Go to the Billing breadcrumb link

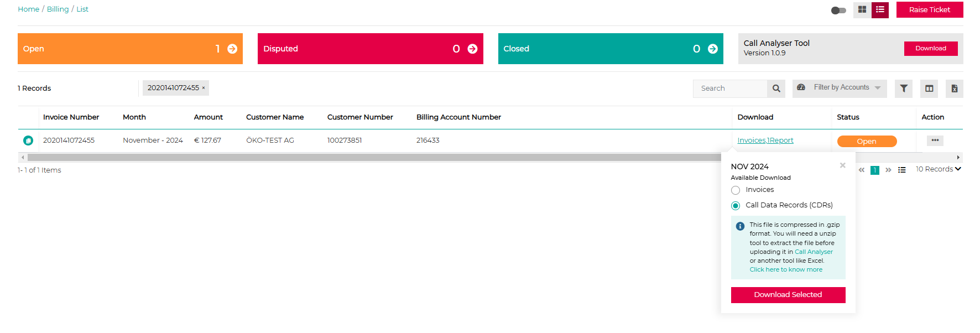coord(58,9)
